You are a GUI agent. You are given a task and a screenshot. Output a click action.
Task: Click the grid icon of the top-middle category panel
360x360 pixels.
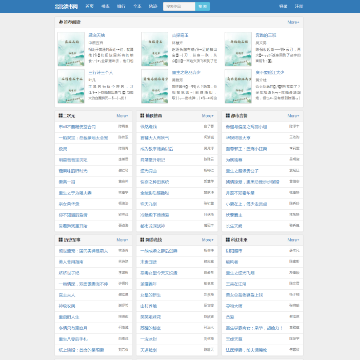142,116
